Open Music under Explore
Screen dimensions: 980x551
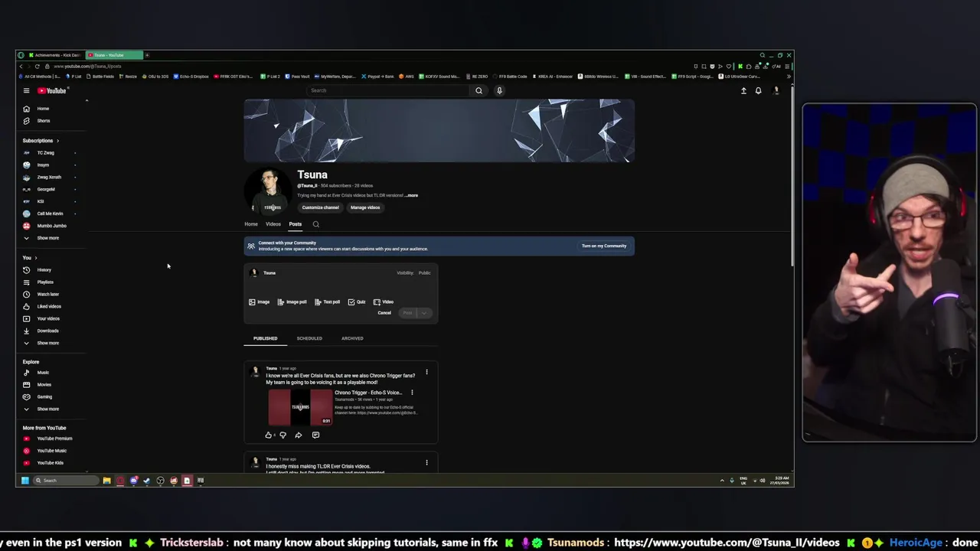pyautogui.click(x=44, y=373)
